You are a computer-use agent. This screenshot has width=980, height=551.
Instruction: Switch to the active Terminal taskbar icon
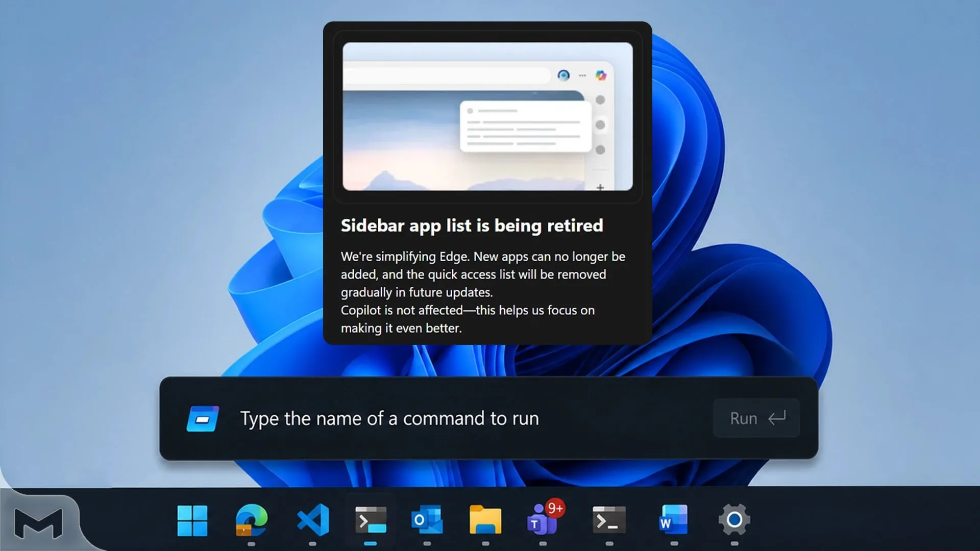371,520
